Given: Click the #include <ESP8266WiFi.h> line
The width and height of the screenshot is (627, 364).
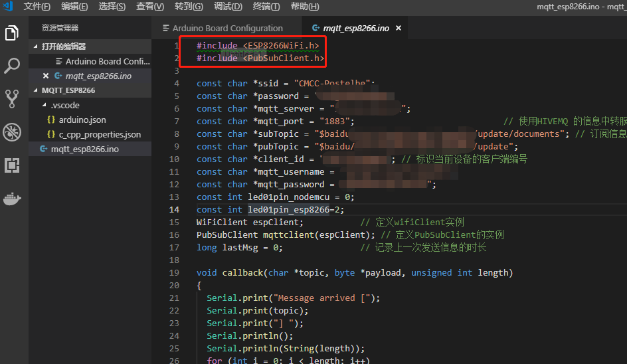Looking at the screenshot, I should click(258, 46).
